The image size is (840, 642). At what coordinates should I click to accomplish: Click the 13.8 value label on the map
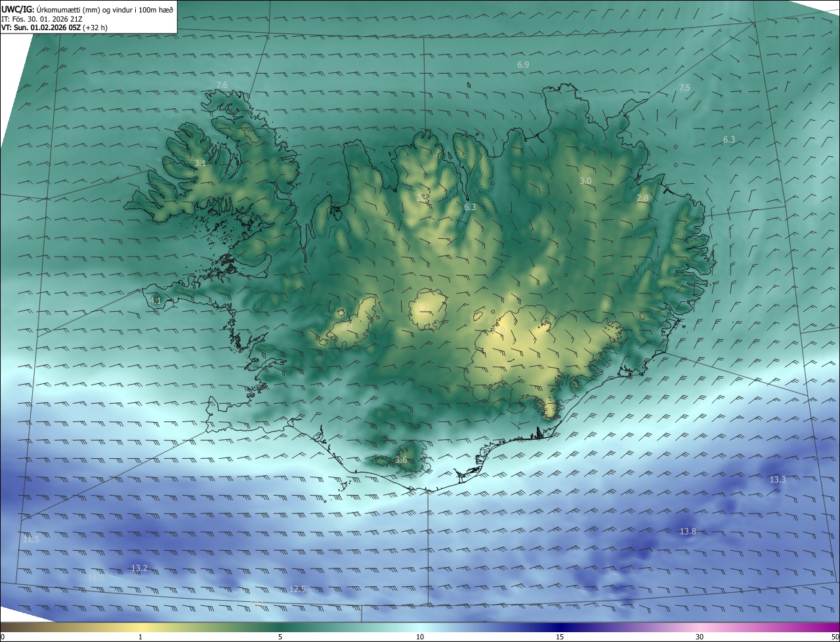point(688,531)
